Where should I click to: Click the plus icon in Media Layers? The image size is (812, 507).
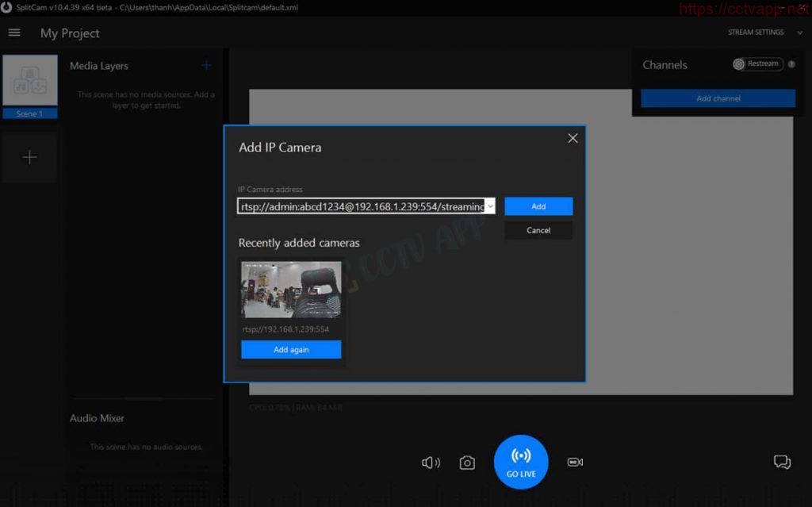point(206,66)
